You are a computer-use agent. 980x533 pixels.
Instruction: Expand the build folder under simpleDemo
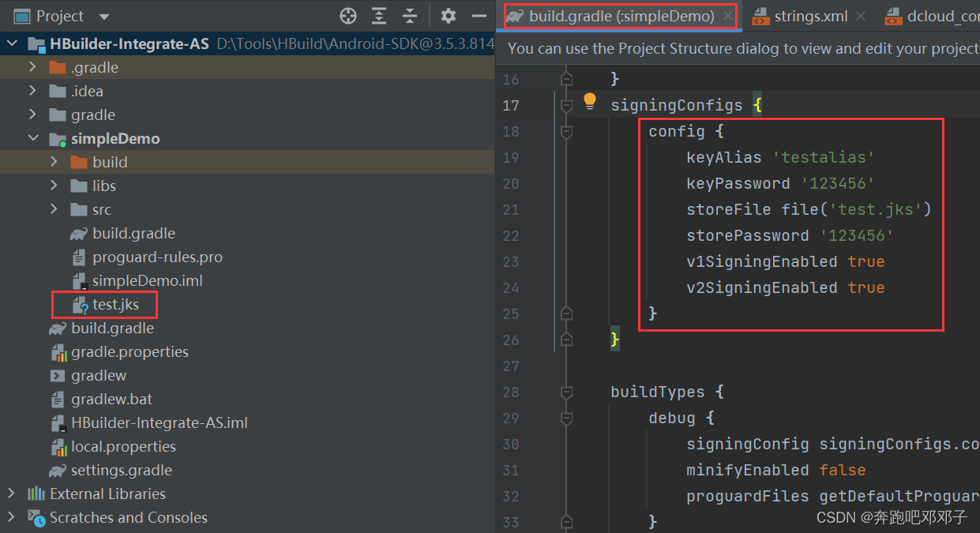tap(54, 162)
